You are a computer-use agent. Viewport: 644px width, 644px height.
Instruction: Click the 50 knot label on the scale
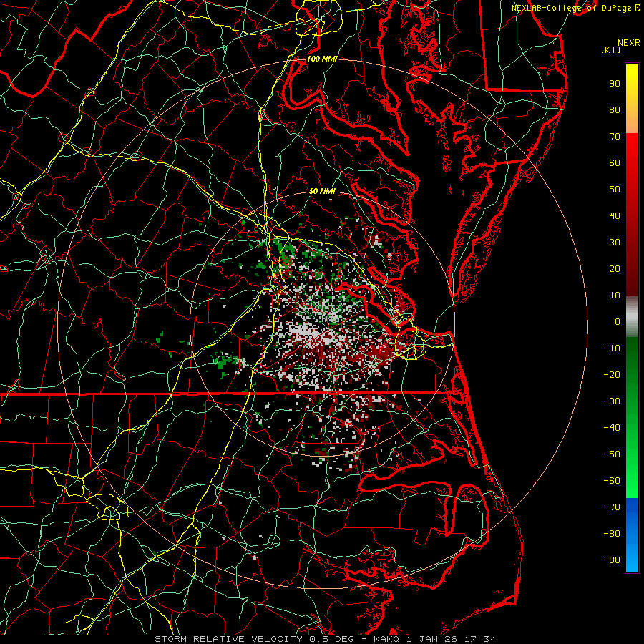pyautogui.click(x=615, y=190)
